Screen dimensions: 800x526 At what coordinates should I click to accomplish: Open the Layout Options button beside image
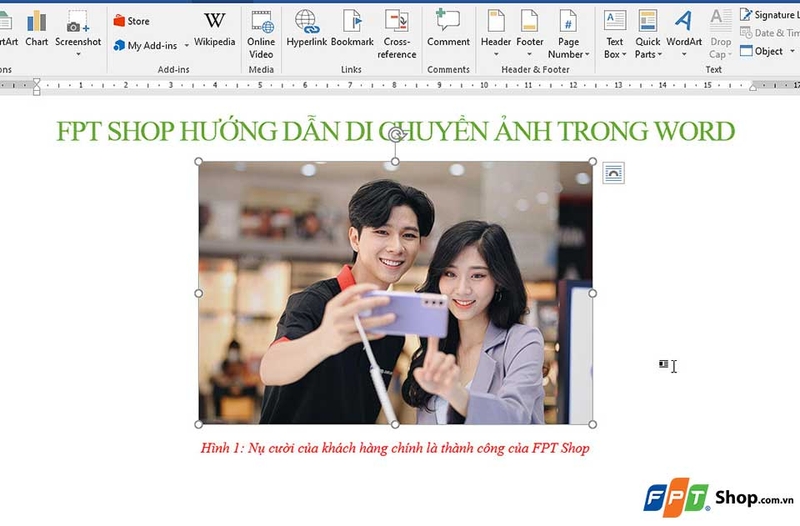[613, 173]
